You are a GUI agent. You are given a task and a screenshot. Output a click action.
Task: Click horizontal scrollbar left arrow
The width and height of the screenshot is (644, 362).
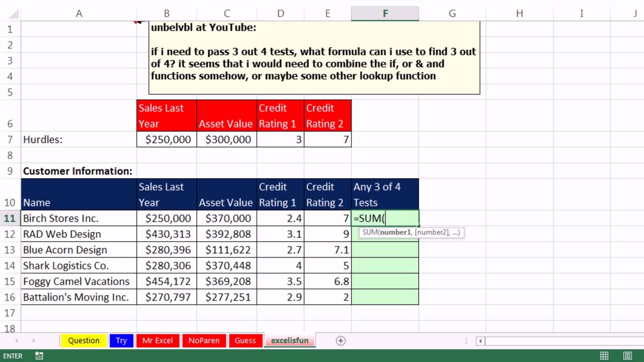pos(480,341)
